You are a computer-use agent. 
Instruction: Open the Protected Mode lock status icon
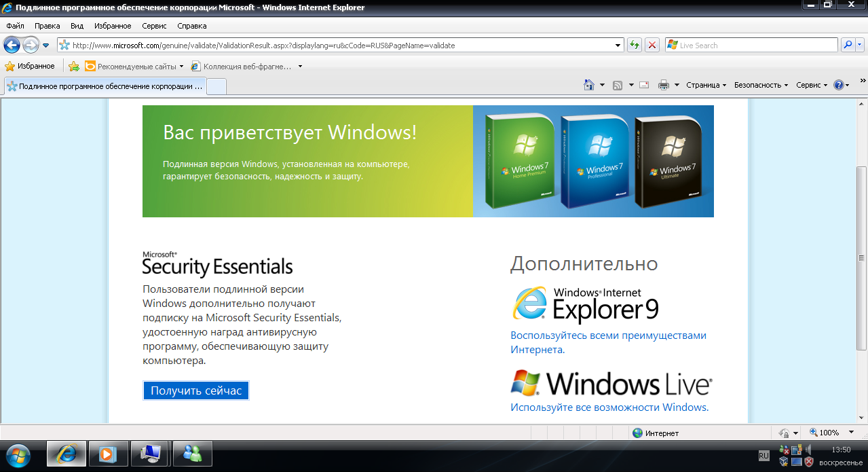(784, 433)
